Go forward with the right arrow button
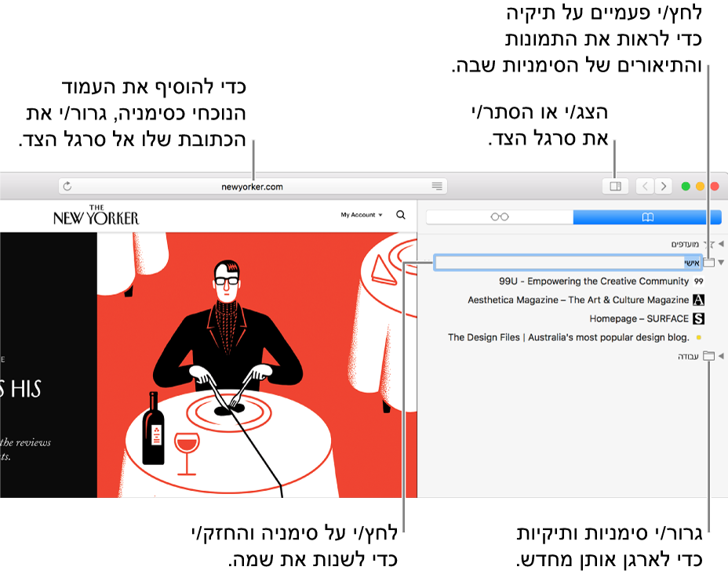728x574 pixels. 664,186
